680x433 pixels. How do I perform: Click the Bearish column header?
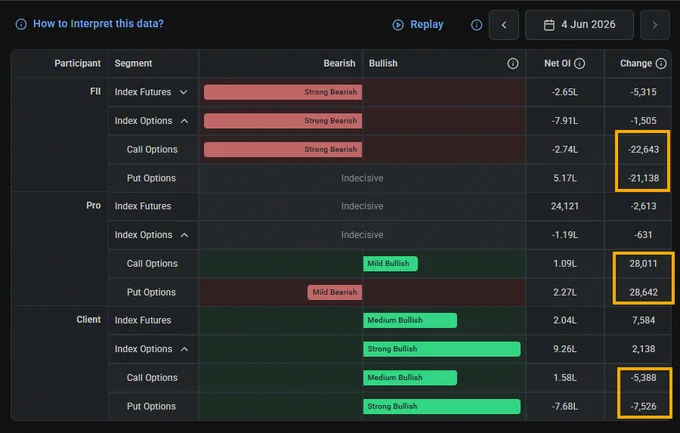point(339,63)
